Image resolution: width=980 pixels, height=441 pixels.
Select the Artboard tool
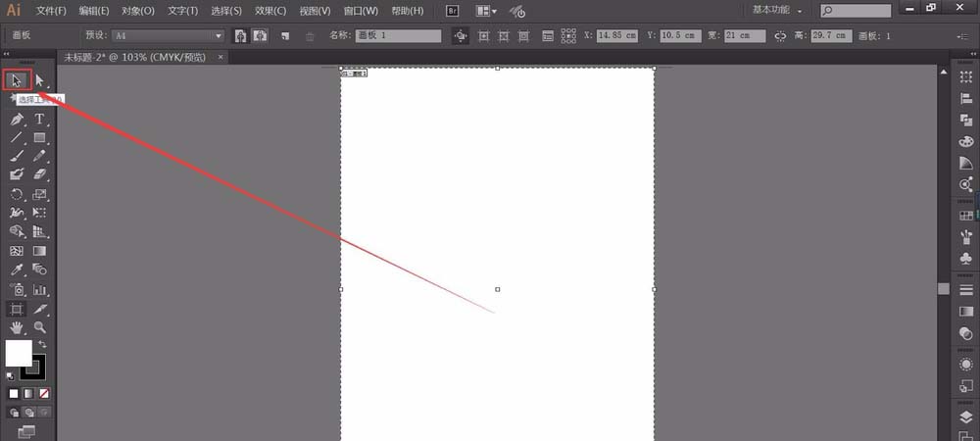17,309
